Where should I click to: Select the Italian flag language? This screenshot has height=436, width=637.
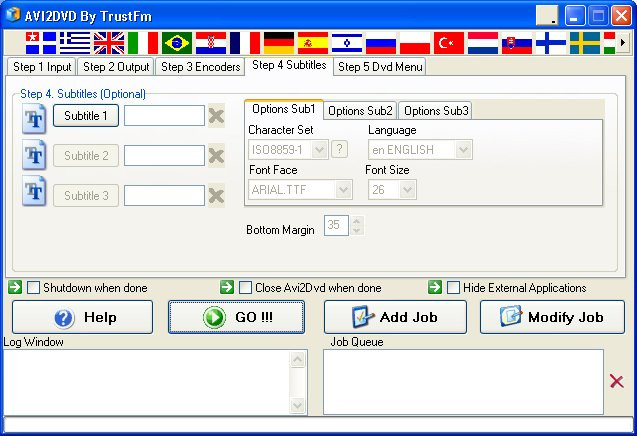143,43
